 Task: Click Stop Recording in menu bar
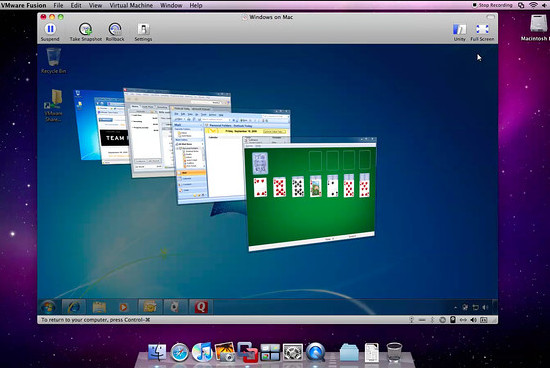(492, 5)
